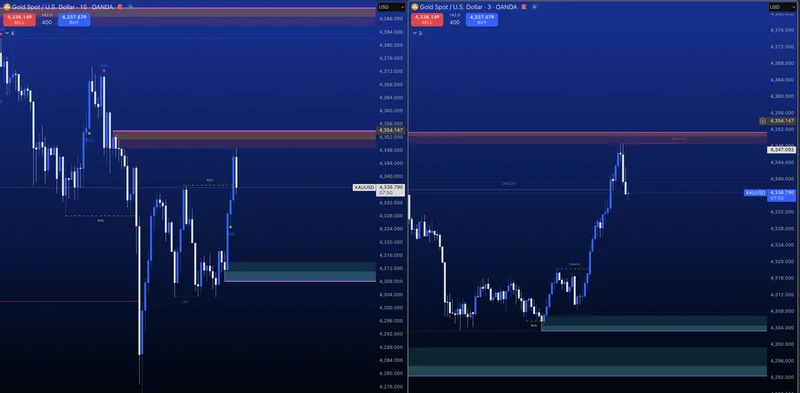This screenshot has height=393, width=800.
Task: Open USD currency dropdown on 15-minute chart
Action: [x=391, y=7]
